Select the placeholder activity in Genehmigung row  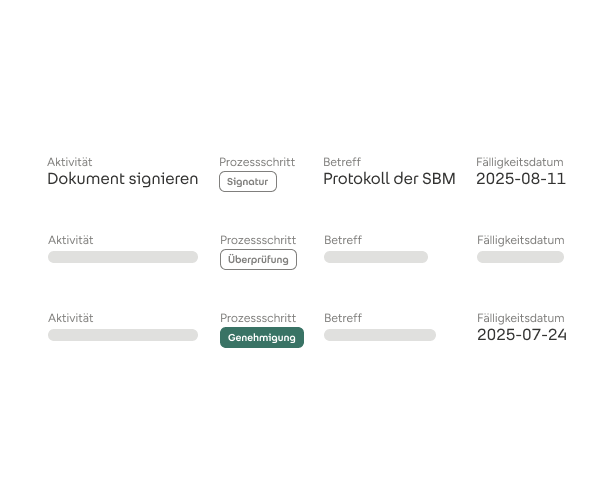coord(123,335)
